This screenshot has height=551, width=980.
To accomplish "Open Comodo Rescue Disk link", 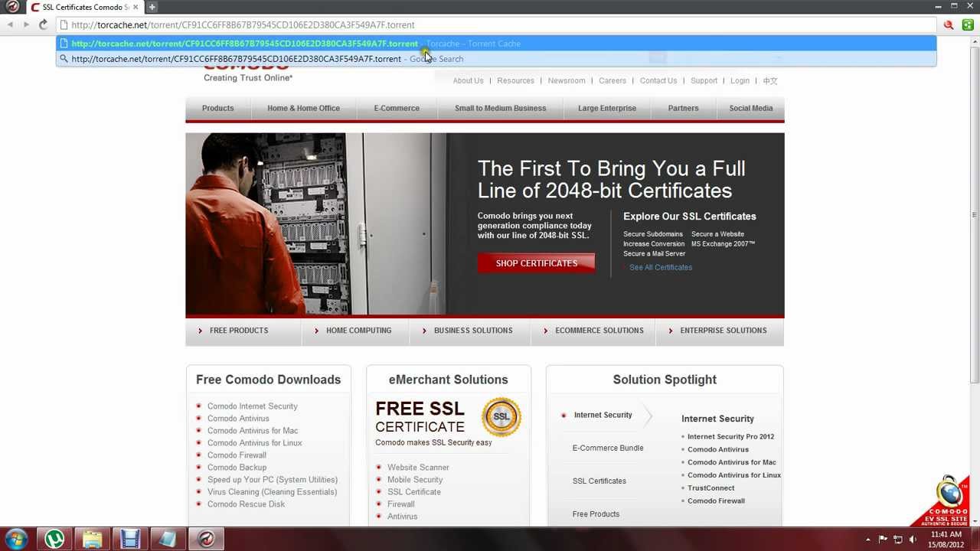I will click(x=246, y=504).
